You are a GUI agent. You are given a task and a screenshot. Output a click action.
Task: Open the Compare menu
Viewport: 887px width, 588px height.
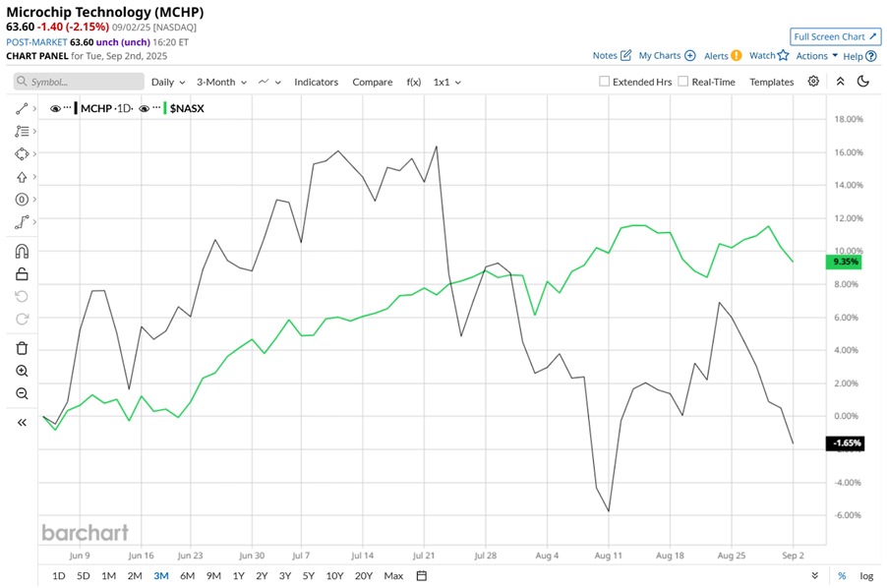pos(373,82)
